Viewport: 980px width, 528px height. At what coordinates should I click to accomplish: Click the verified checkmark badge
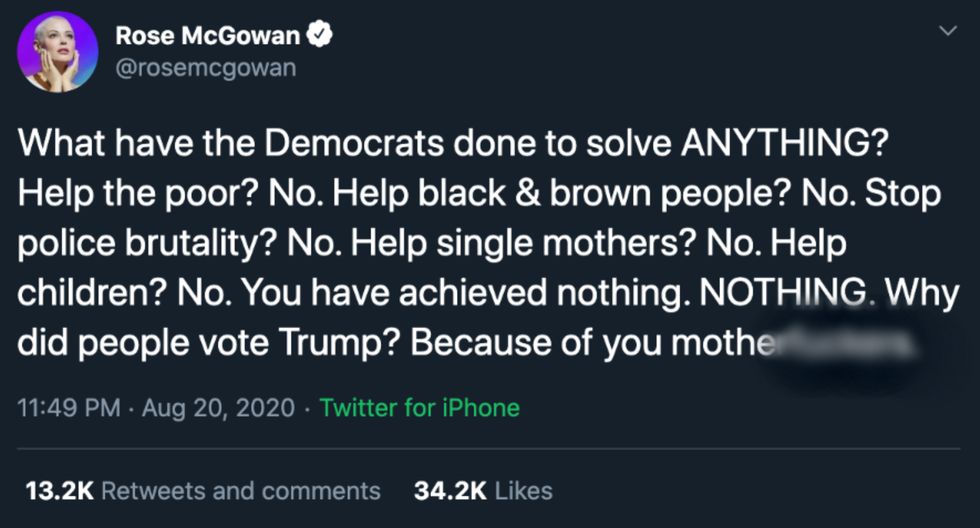pyautogui.click(x=319, y=36)
